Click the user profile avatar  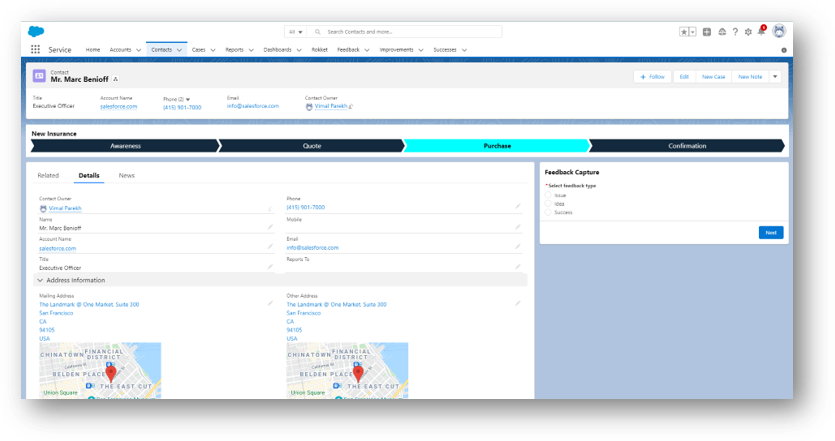[779, 31]
